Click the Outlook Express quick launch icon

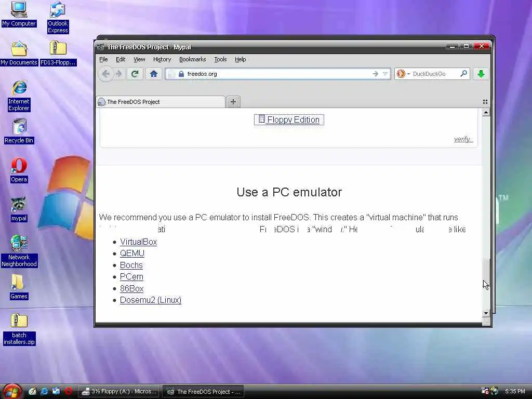(56, 391)
